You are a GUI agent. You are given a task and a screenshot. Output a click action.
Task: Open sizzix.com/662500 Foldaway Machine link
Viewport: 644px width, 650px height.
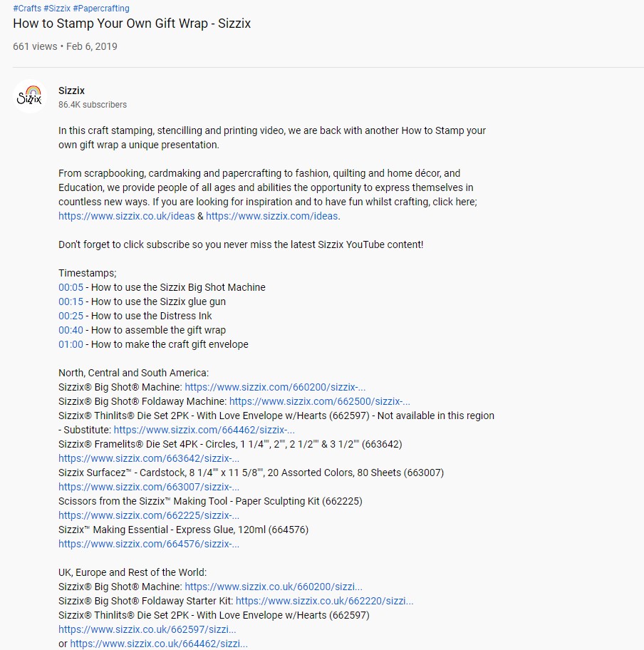pos(320,402)
